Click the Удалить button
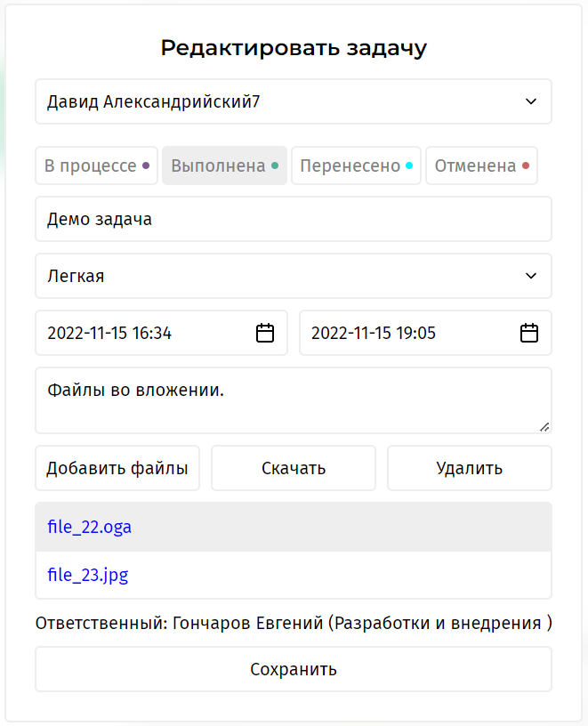588x726 pixels. [x=470, y=468]
